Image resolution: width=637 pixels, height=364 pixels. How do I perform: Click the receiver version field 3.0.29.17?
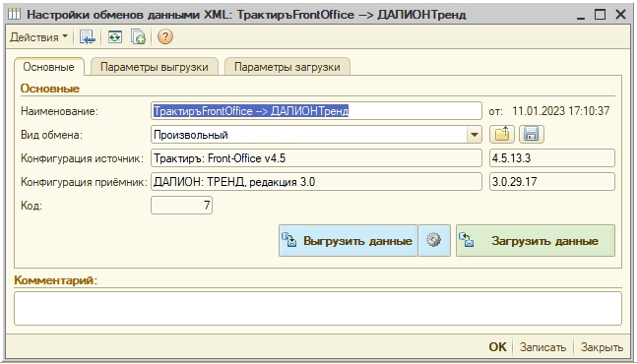coord(552,181)
